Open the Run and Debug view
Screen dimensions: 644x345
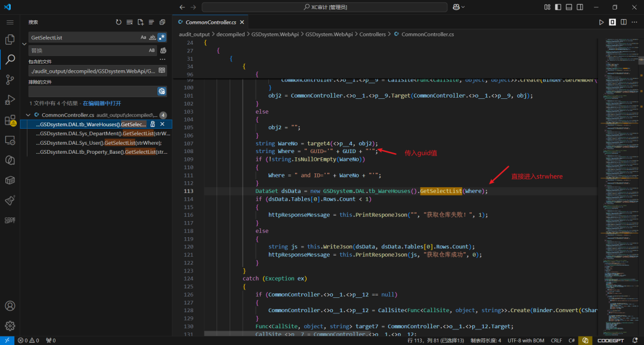[10, 100]
